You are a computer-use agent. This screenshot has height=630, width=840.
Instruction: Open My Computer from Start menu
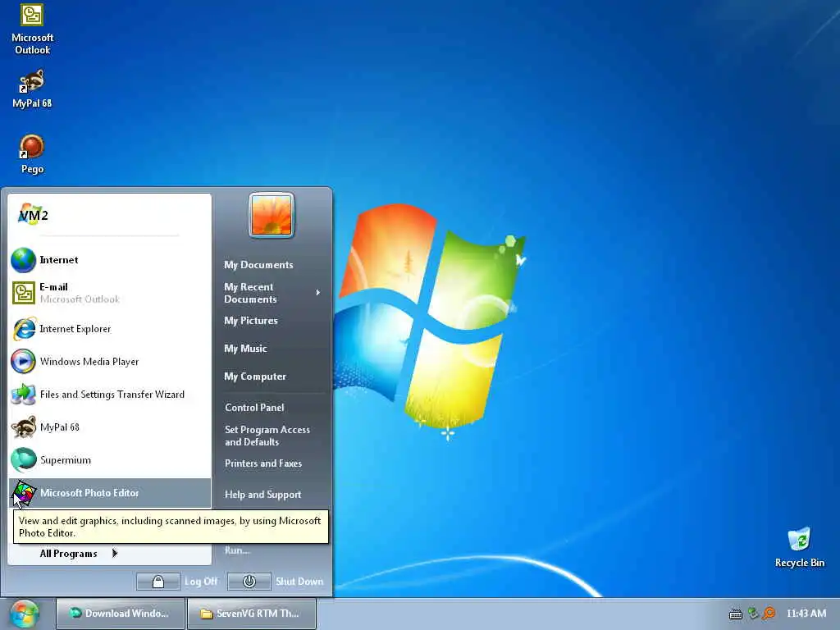pos(255,377)
